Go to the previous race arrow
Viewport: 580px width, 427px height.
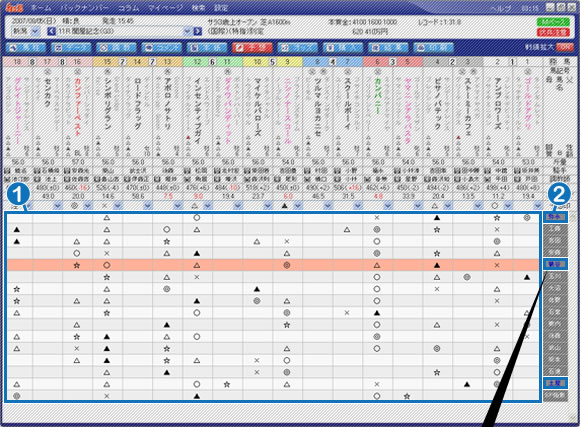(51, 31)
